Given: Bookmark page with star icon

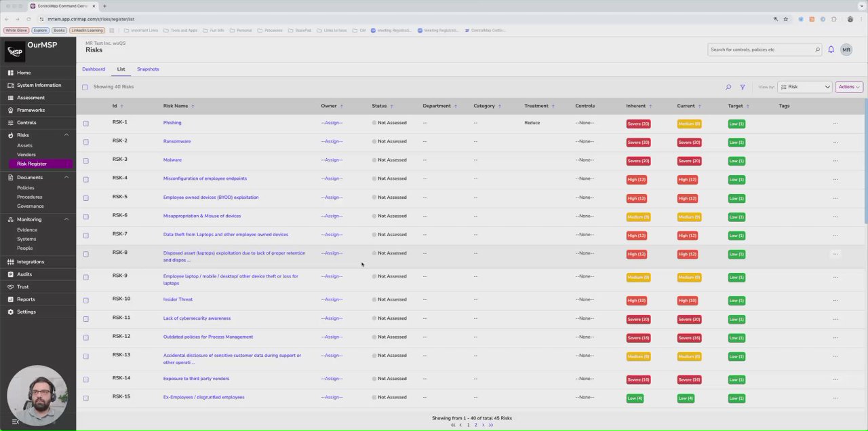Looking at the screenshot, I should 786,19.
